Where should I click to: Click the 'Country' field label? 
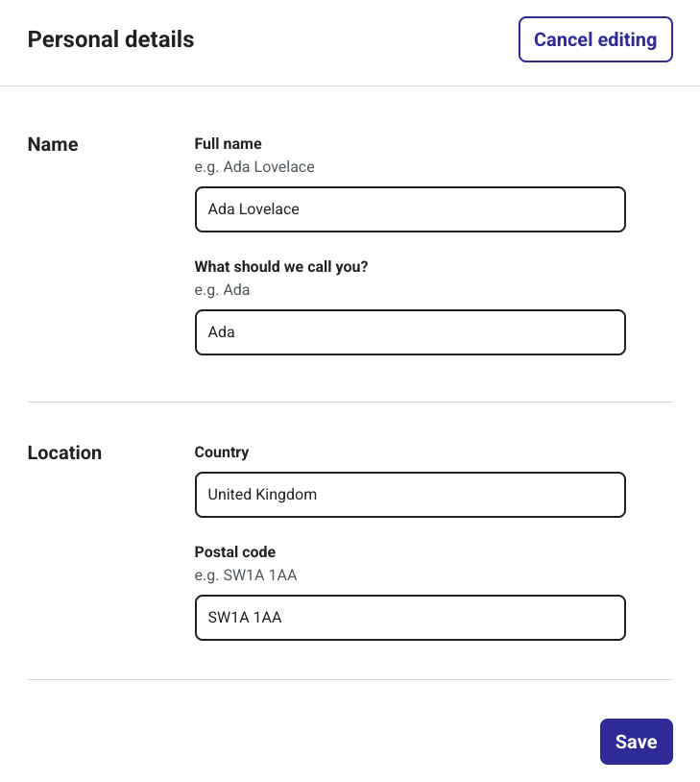pyautogui.click(x=222, y=452)
